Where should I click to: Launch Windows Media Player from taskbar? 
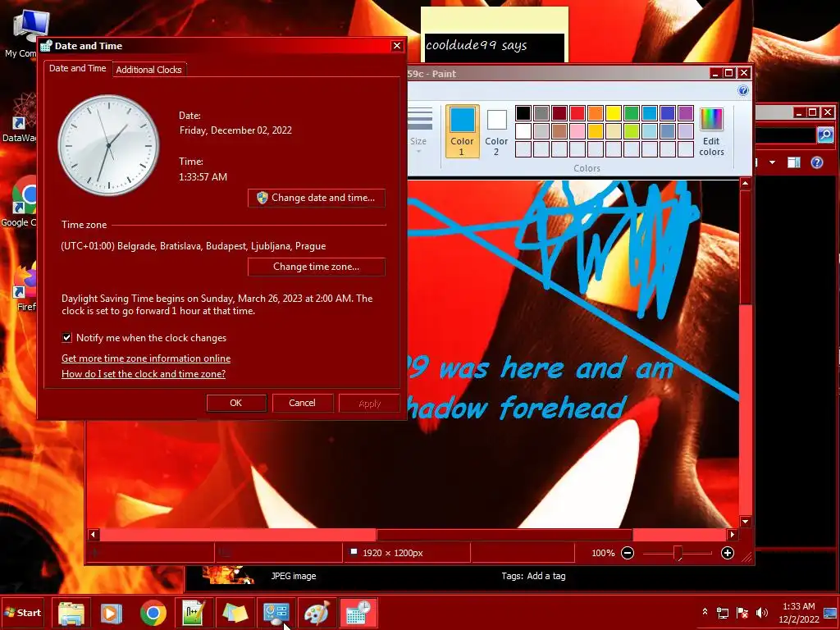pyautogui.click(x=112, y=613)
